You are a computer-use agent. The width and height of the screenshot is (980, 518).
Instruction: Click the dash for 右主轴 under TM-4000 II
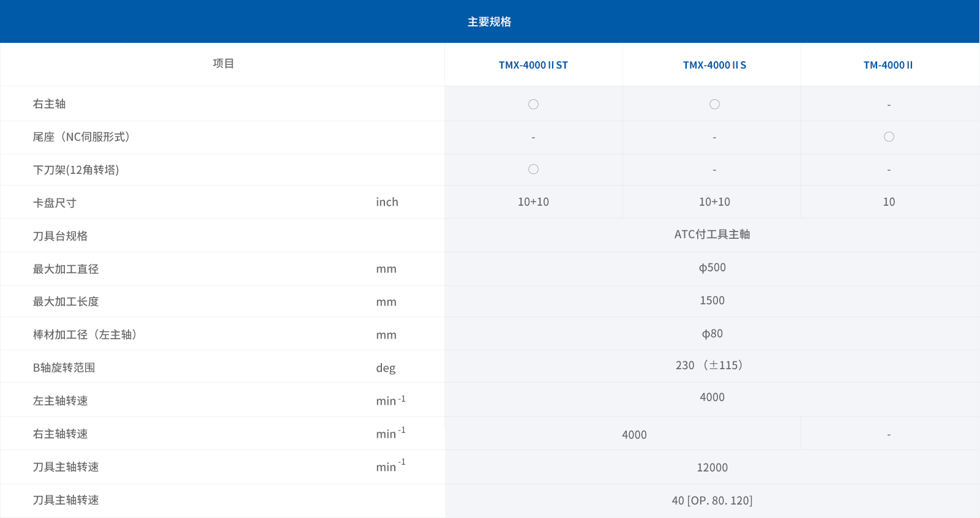click(889, 105)
